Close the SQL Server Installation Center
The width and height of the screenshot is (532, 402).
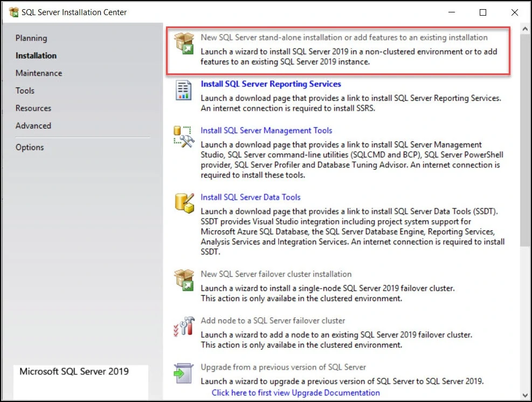pyautogui.click(x=514, y=12)
